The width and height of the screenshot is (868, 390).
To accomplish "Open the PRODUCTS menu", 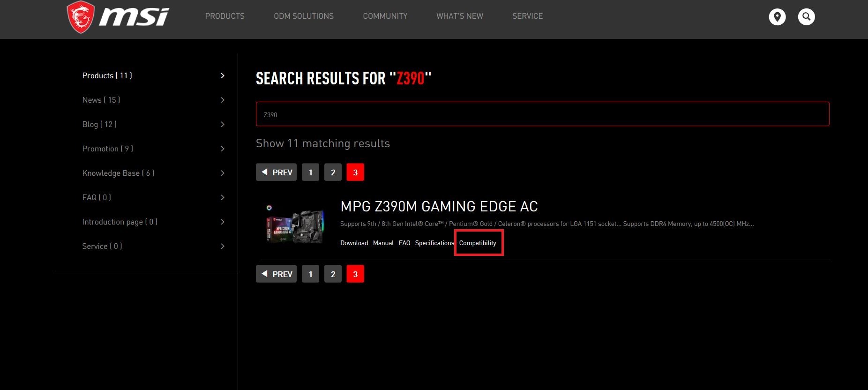I will 225,16.
